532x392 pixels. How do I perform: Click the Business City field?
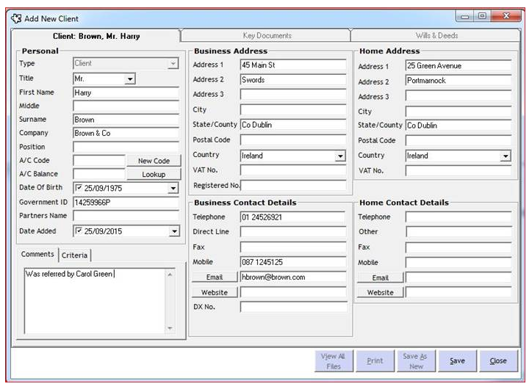click(293, 110)
